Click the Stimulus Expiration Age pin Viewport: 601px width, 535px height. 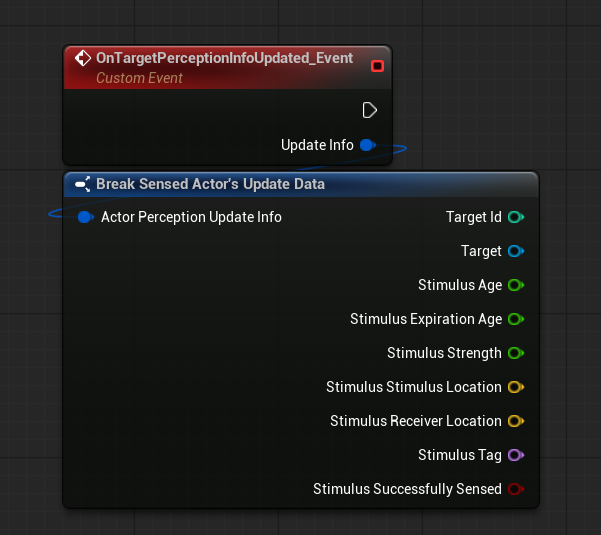tap(516, 319)
